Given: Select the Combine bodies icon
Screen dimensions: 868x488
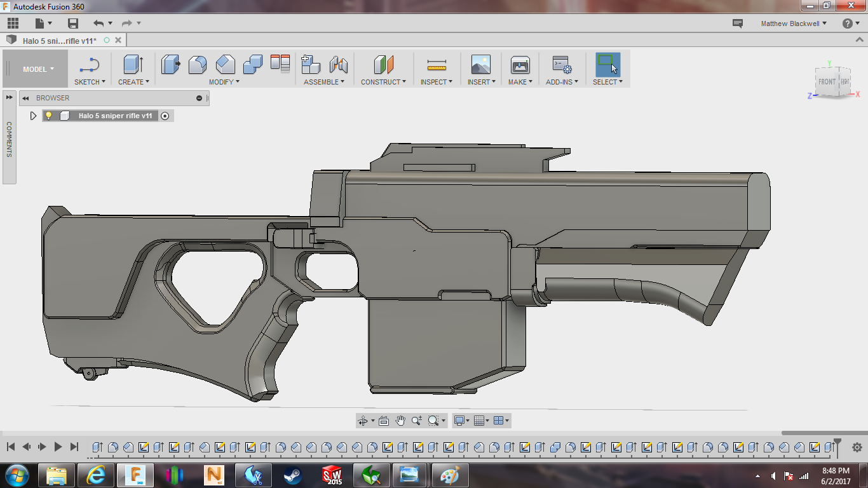Looking at the screenshot, I should click(x=252, y=65).
